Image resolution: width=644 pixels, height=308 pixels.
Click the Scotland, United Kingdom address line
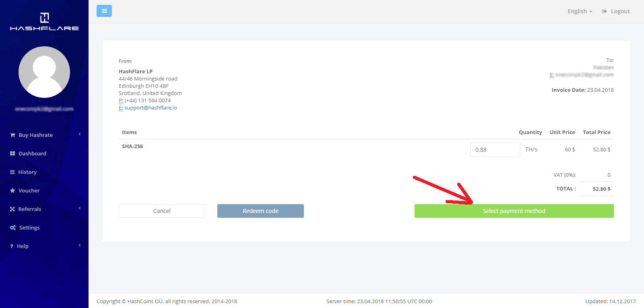150,93
